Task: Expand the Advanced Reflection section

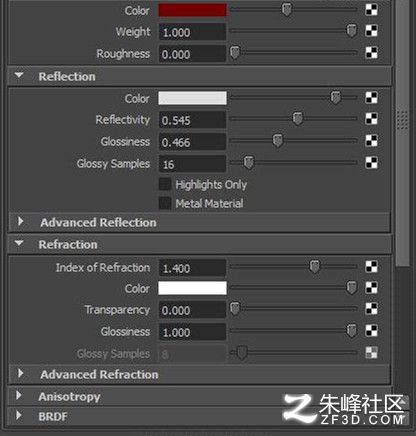Action: (21, 221)
